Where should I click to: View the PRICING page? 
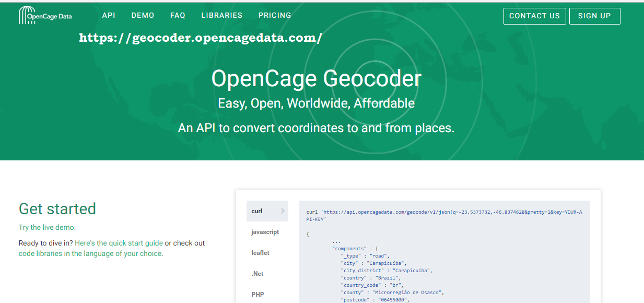click(x=275, y=15)
